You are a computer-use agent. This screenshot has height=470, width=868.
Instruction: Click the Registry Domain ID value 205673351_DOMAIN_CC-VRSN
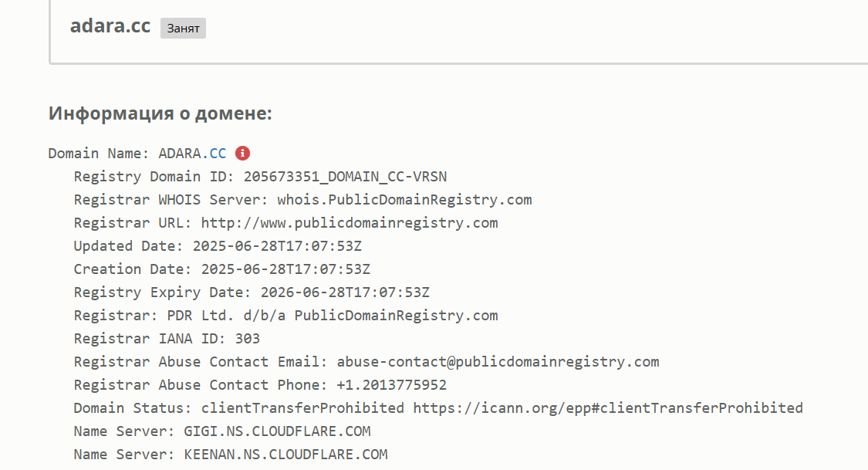click(x=345, y=177)
